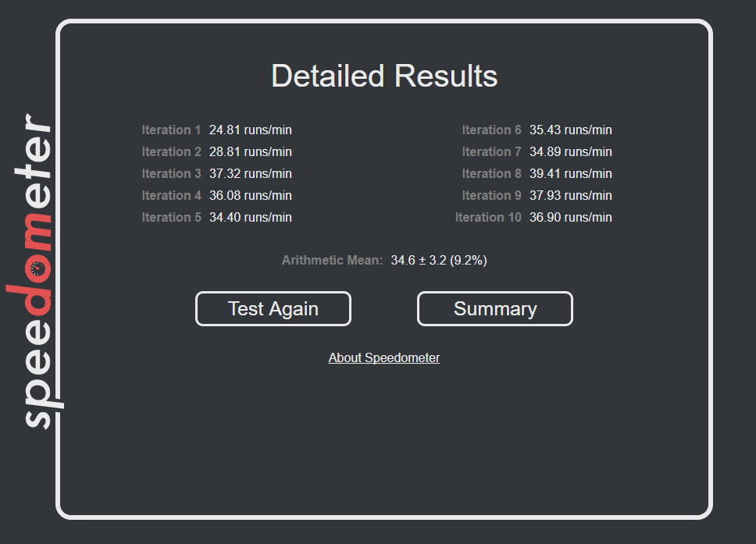Image resolution: width=756 pixels, height=544 pixels.
Task: Click the 34.89 runs/min value
Action: pyautogui.click(x=570, y=151)
